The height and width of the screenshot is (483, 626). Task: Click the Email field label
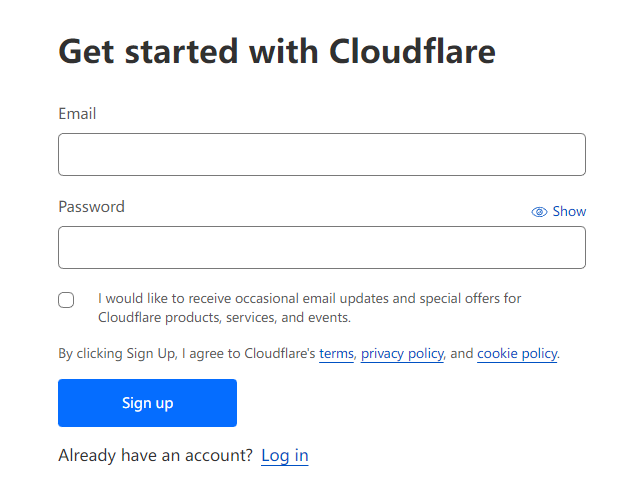pos(77,114)
